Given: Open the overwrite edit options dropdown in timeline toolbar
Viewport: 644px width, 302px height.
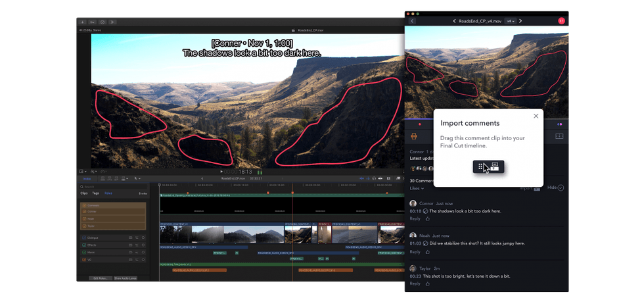Looking at the screenshot, I should coord(124,178).
